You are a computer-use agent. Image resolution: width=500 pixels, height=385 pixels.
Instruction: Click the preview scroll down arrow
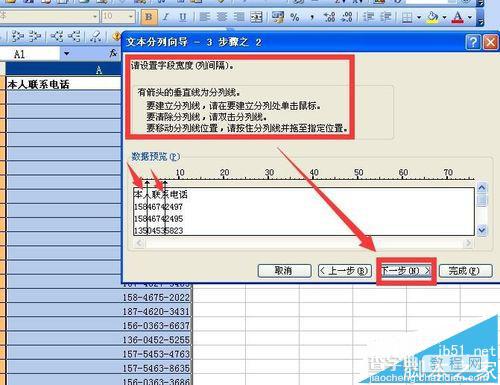click(x=481, y=230)
